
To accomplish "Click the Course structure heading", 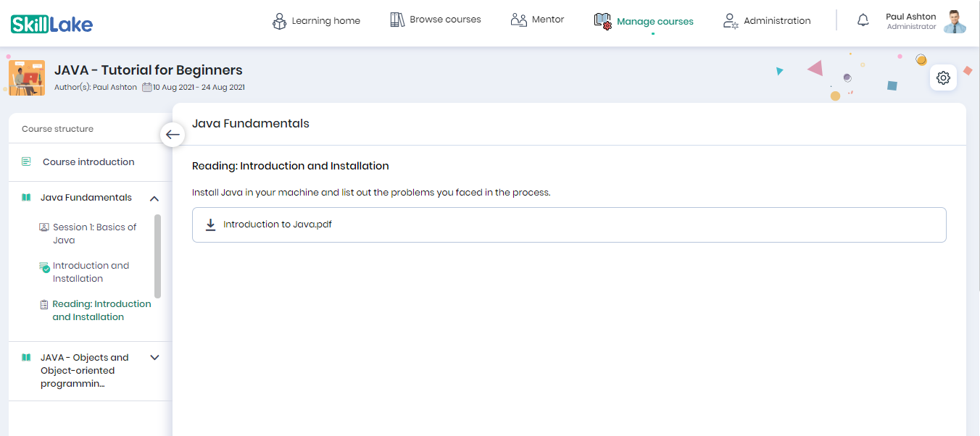I will coord(58,129).
